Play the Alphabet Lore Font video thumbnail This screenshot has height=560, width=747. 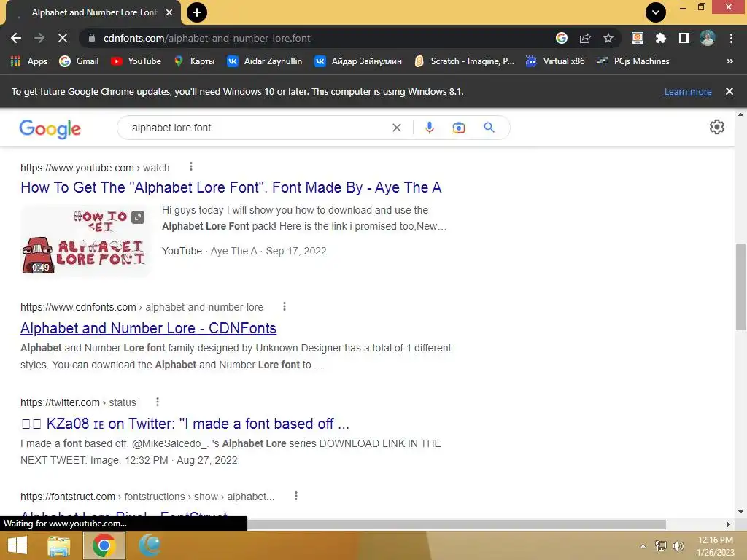[x=86, y=241]
